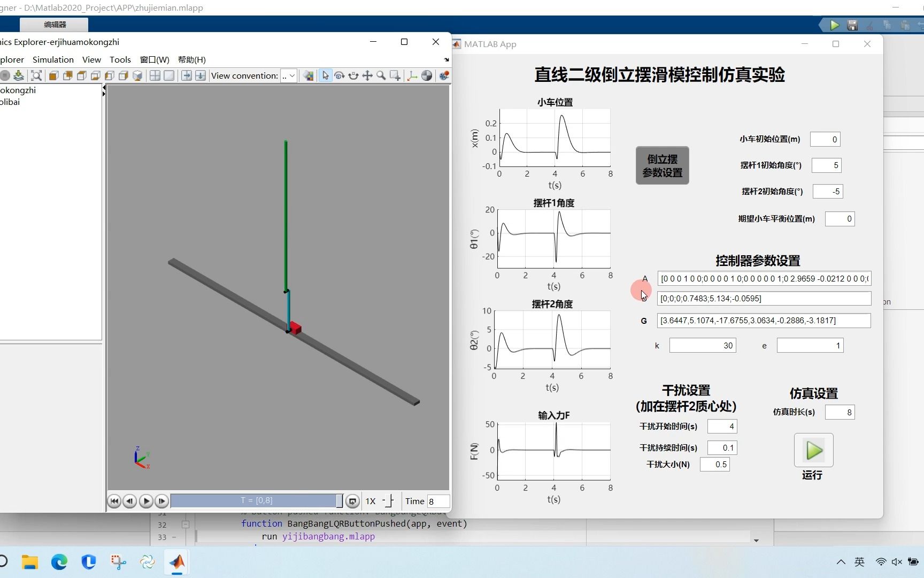Open File Explorer from the taskbar
Image resolution: width=924 pixels, height=578 pixels.
[x=30, y=562]
